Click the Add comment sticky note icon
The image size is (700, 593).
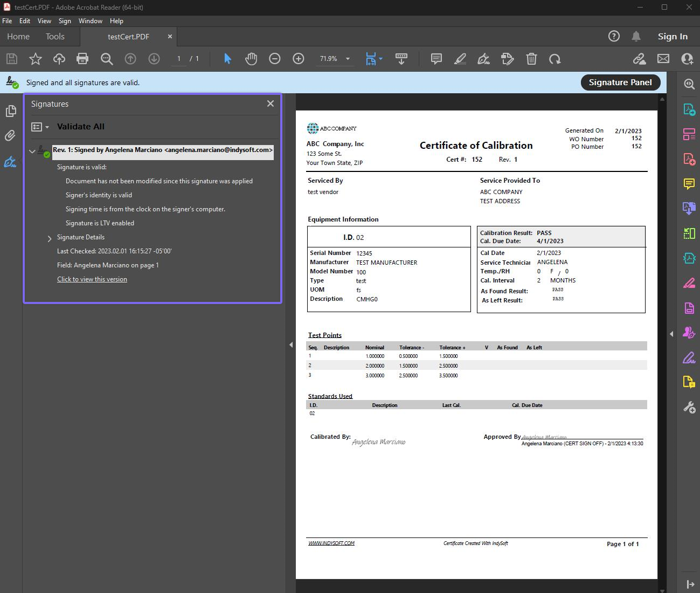(x=436, y=59)
